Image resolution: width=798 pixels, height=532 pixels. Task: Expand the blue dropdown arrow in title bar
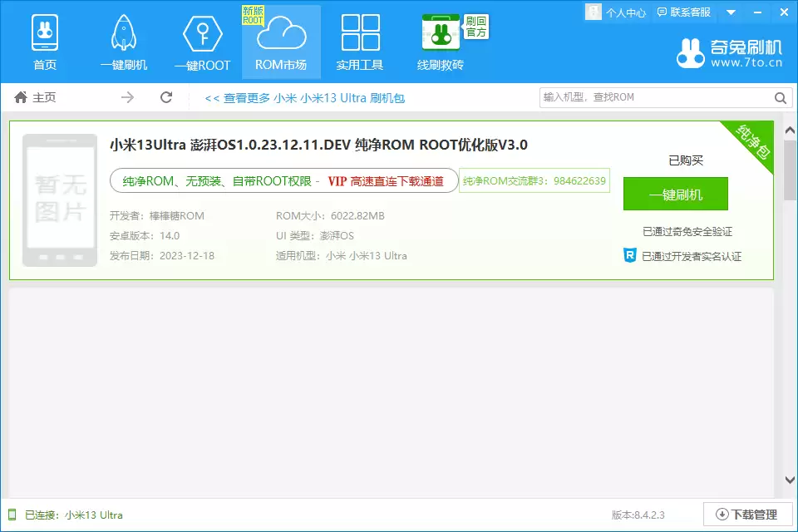click(x=730, y=12)
